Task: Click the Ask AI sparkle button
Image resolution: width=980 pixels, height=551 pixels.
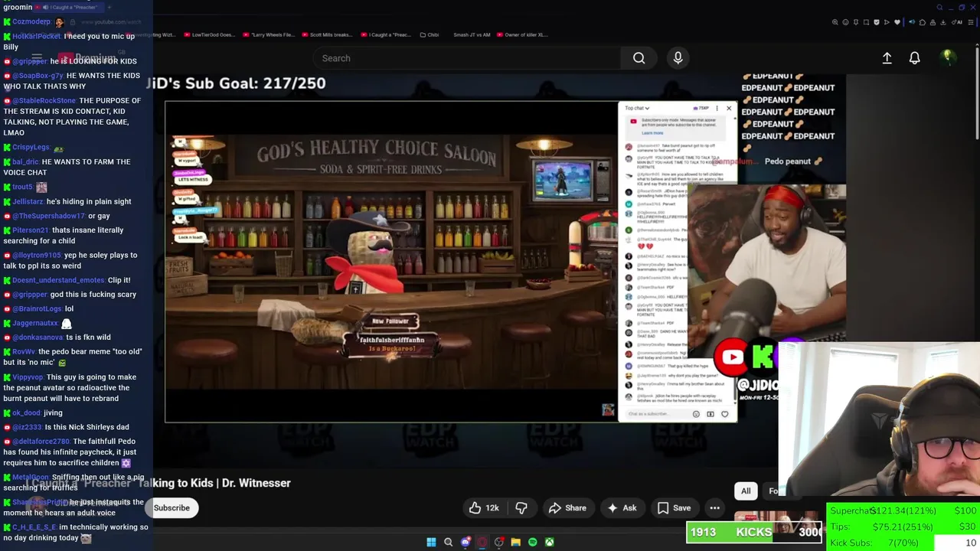Action: pos(622,508)
